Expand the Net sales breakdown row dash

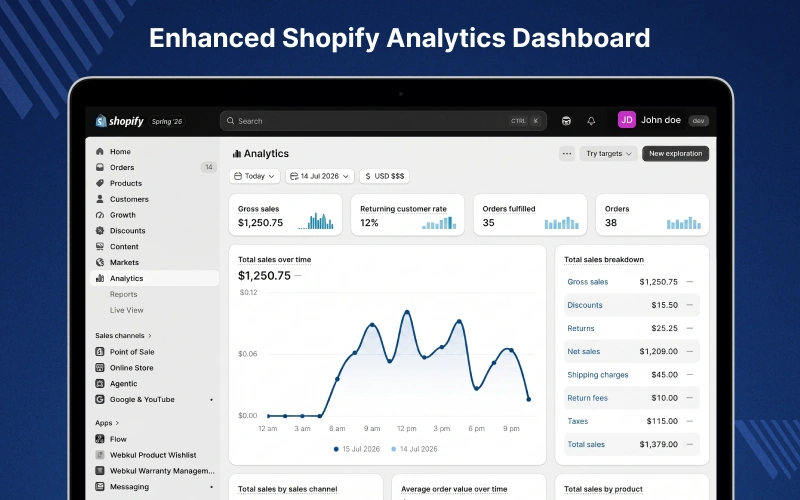pyautogui.click(x=690, y=352)
